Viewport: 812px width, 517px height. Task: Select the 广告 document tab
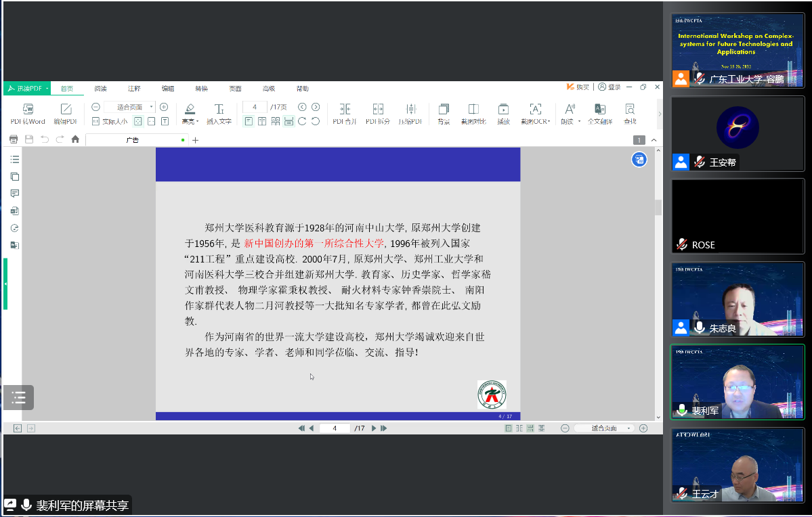click(136, 139)
